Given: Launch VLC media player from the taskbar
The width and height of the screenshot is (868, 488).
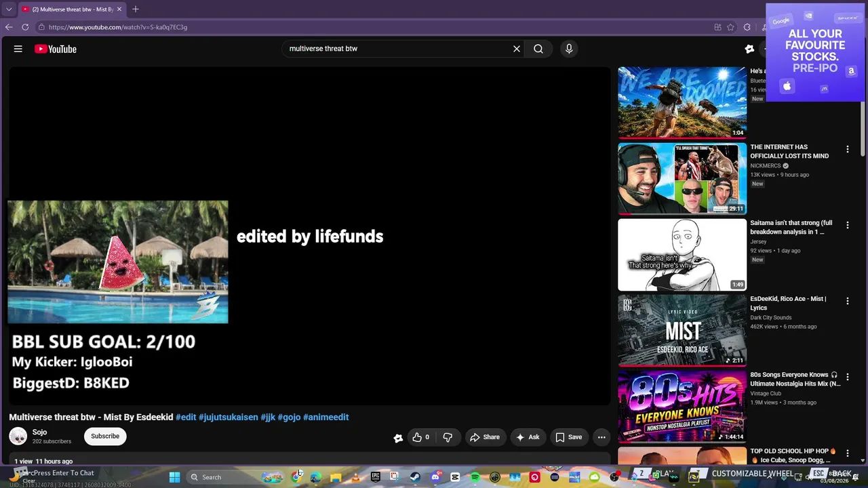Looking at the screenshot, I should click(355, 477).
